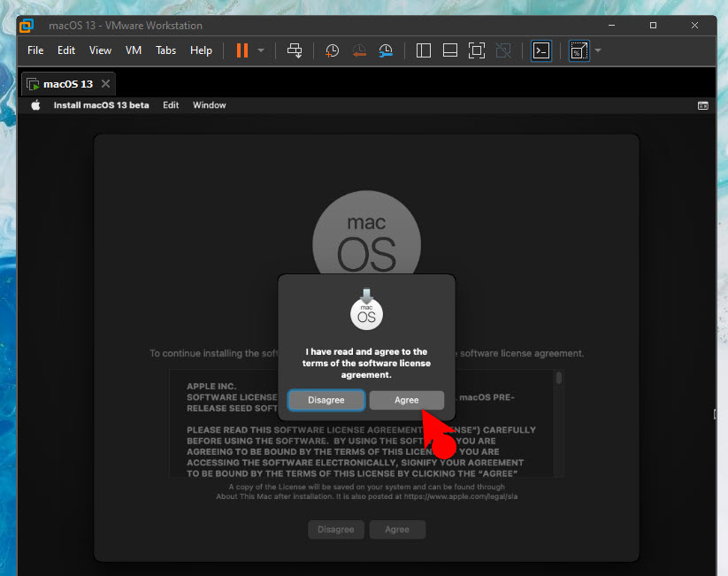
Task: Maximize the VMware Workstation window
Action: click(653, 25)
